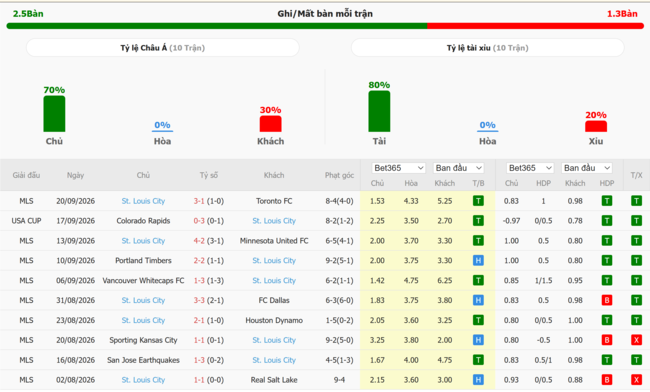Click the 3-3 score against FC Dallas
The image size is (650, 392).
click(x=199, y=300)
